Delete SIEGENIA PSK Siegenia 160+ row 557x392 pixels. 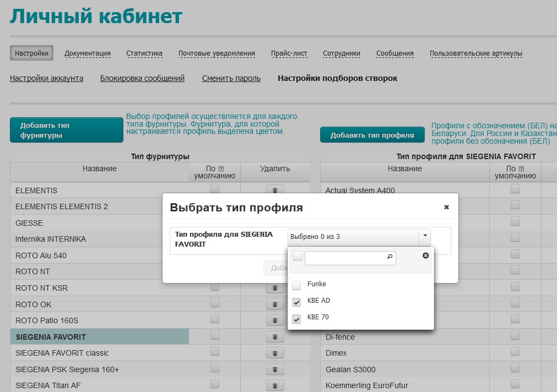coord(275,369)
